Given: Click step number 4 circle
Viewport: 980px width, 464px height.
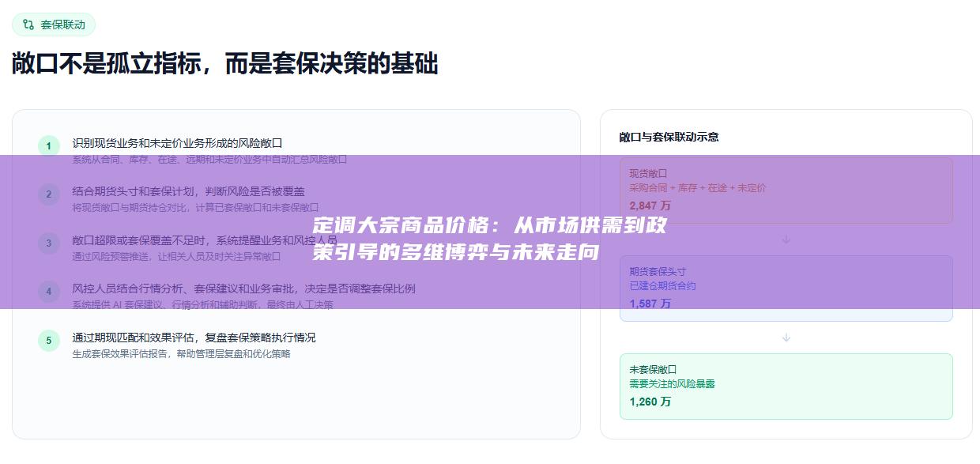Looking at the screenshot, I should click(x=48, y=292).
